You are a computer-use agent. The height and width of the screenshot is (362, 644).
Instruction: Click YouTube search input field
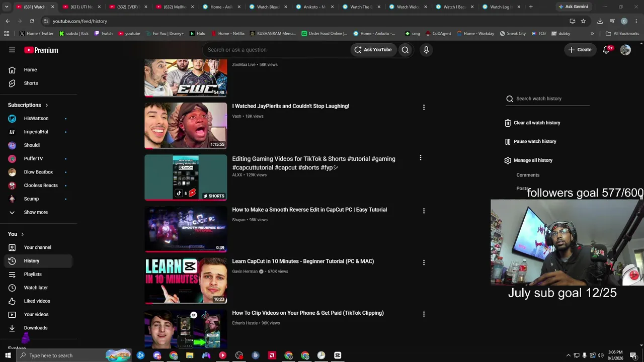click(x=277, y=50)
